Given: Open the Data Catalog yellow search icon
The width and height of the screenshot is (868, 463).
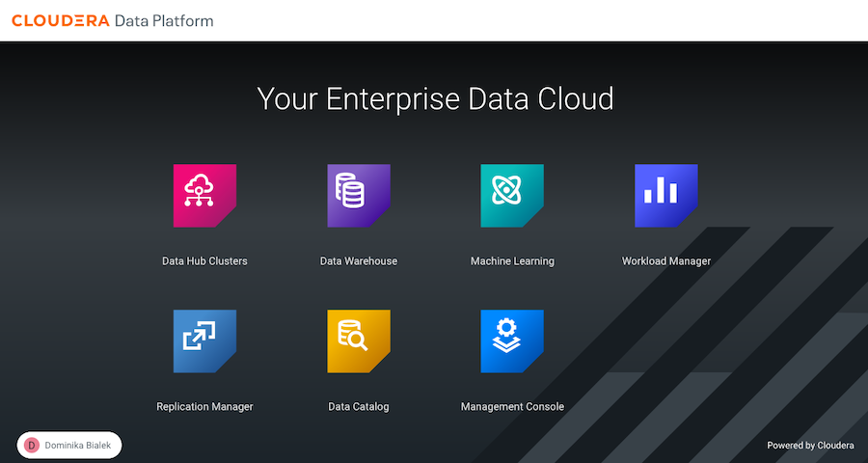Looking at the screenshot, I should tap(359, 341).
